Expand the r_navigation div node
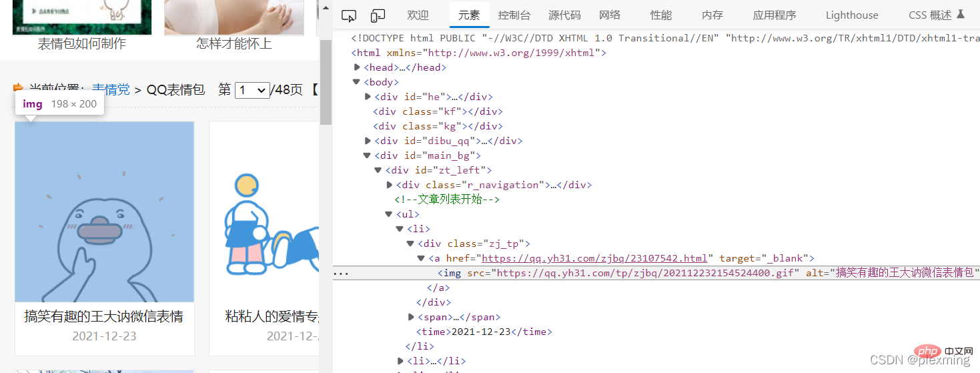 point(390,185)
